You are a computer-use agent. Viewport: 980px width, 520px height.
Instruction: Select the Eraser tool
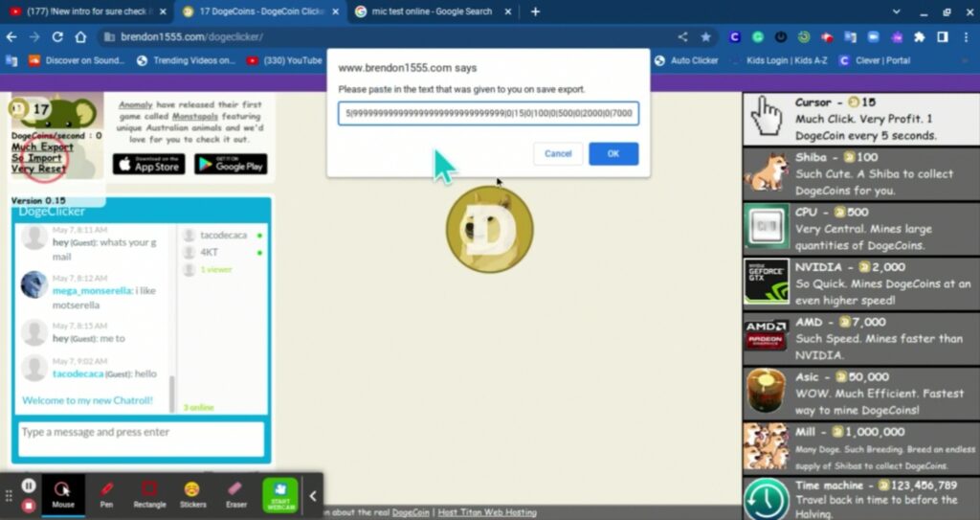(235, 494)
